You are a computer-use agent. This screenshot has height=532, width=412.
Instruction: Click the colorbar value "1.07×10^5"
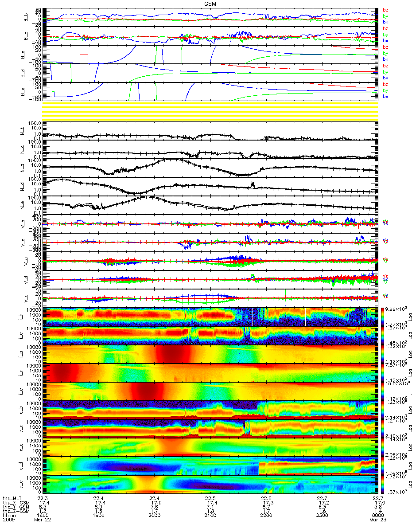click(395, 492)
